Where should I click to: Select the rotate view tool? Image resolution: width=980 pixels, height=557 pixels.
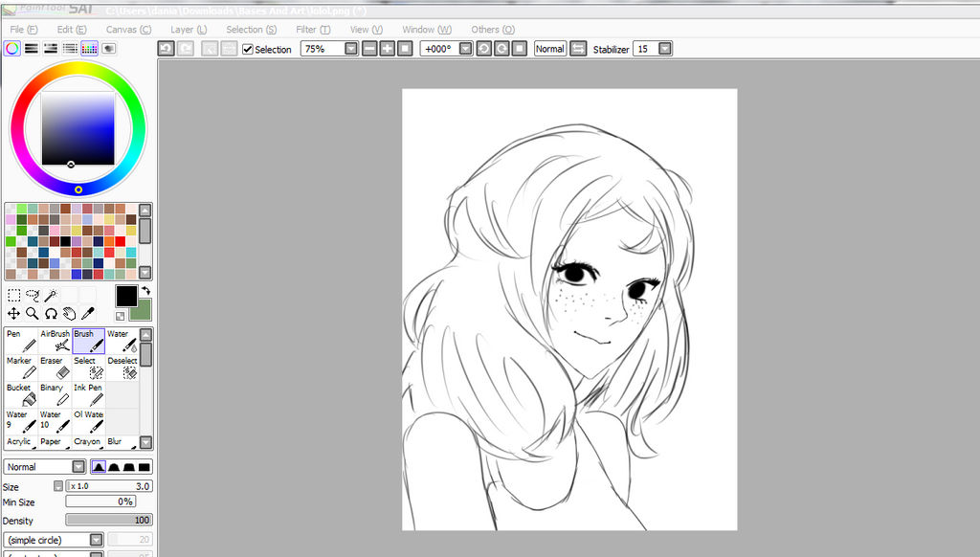51,313
